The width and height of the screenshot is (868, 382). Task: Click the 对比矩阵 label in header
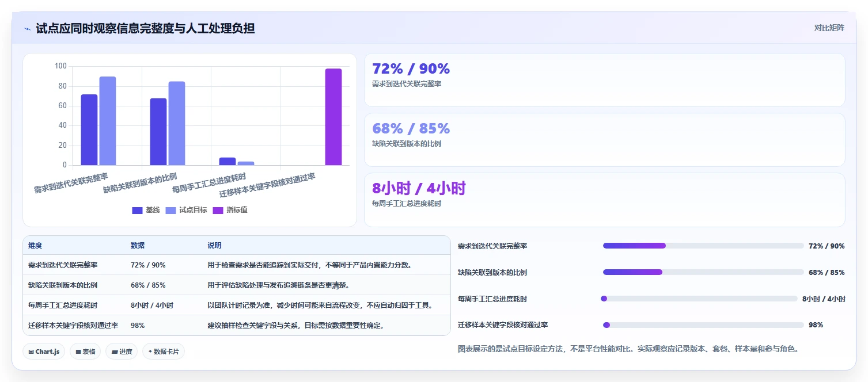coord(829,28)
